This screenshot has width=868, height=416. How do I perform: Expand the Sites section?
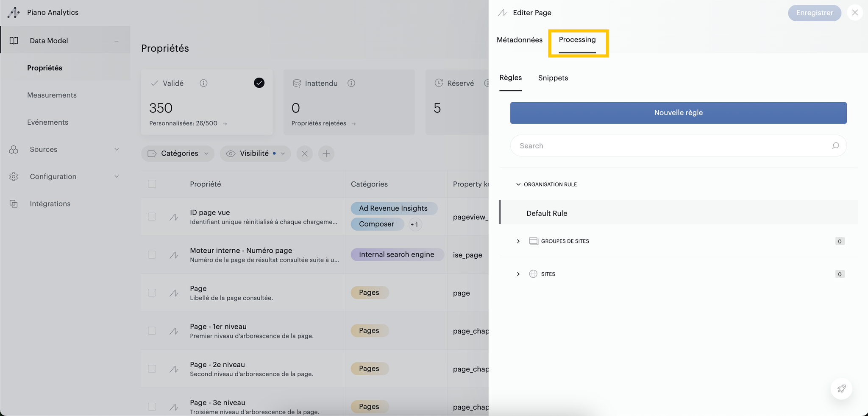[x=518, y=274]
